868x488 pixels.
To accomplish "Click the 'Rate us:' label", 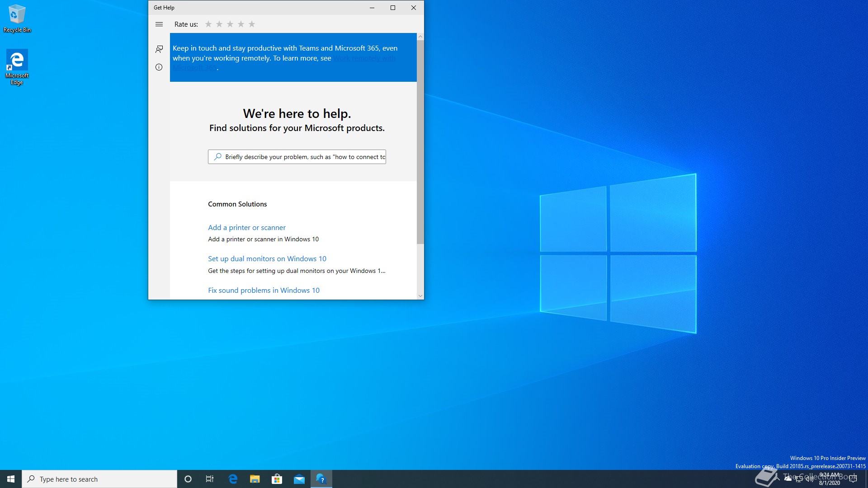I will tap(186, 24).
